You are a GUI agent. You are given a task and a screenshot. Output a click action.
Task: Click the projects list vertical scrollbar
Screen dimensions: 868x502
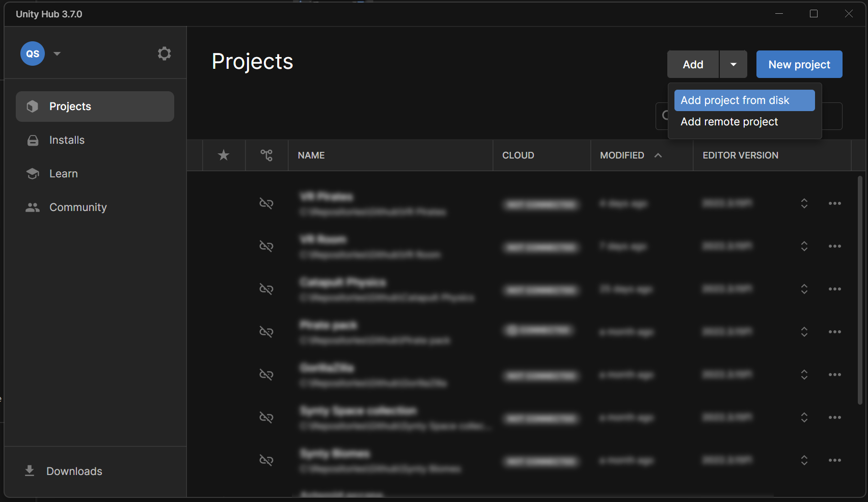coord(859,290)
